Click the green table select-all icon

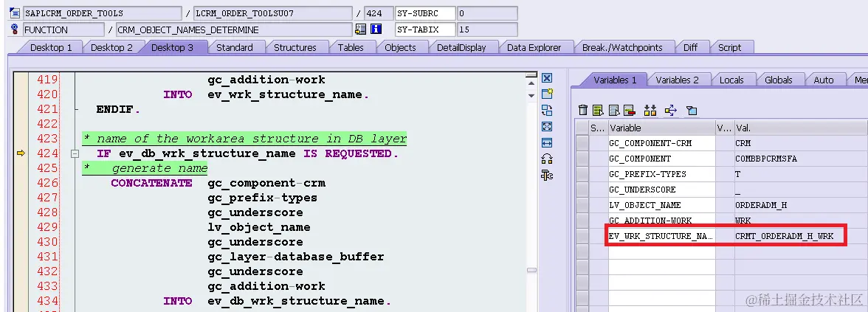(x=598, y=110)
